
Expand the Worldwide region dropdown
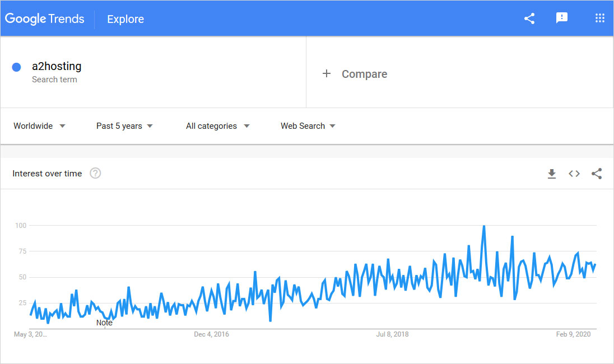[x=40, y=126]
